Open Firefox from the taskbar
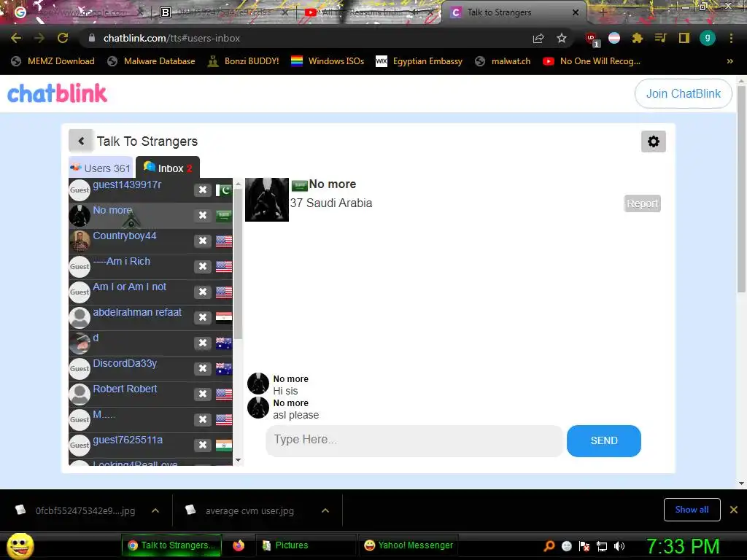Viewport: 747px width, 560px height. click(239, 545)
